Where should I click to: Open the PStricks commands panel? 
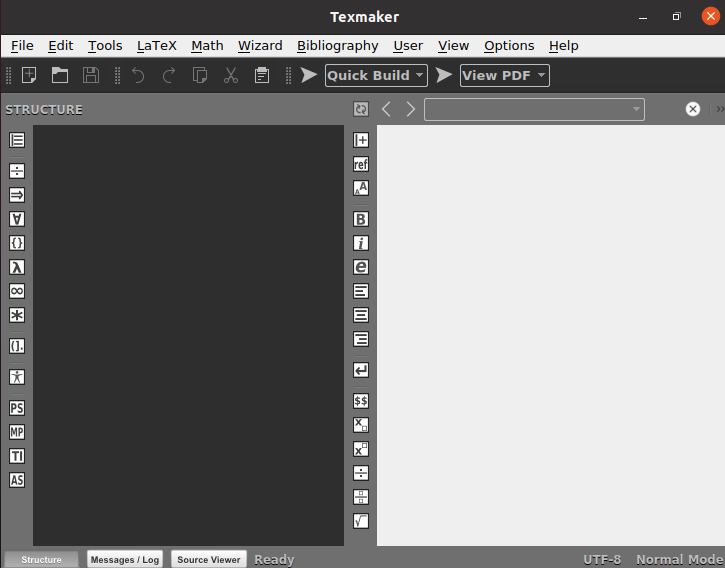point(17,408)
